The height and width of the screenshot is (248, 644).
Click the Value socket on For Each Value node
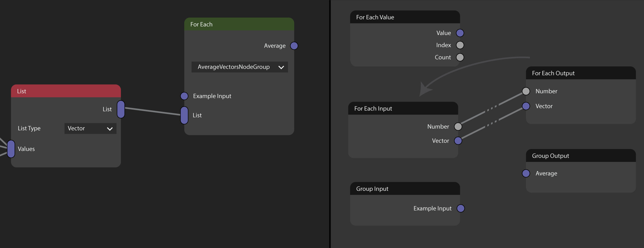[460, 33]
